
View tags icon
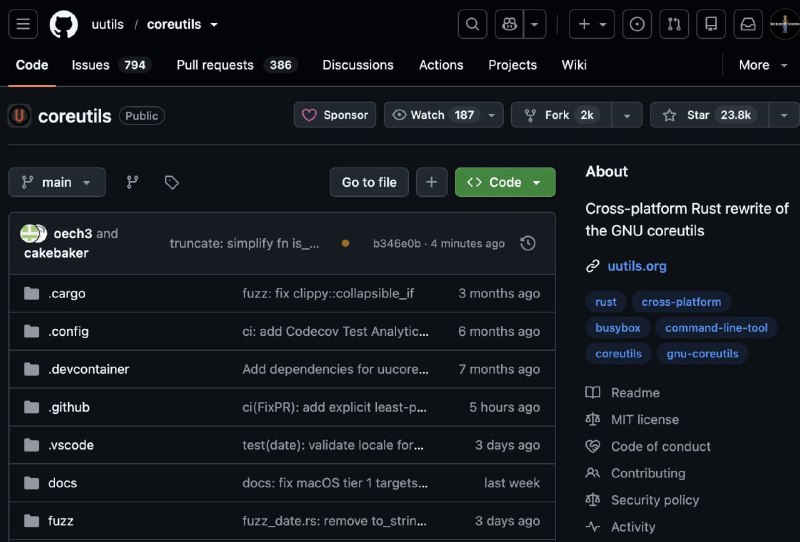coord(171,182)
